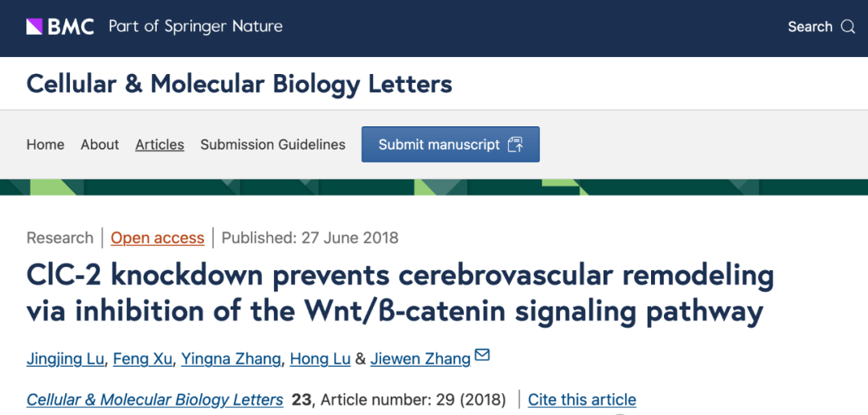Viewport: 868px width, 415px height.
Task: Go to the Articles tab
Action: 159,145
